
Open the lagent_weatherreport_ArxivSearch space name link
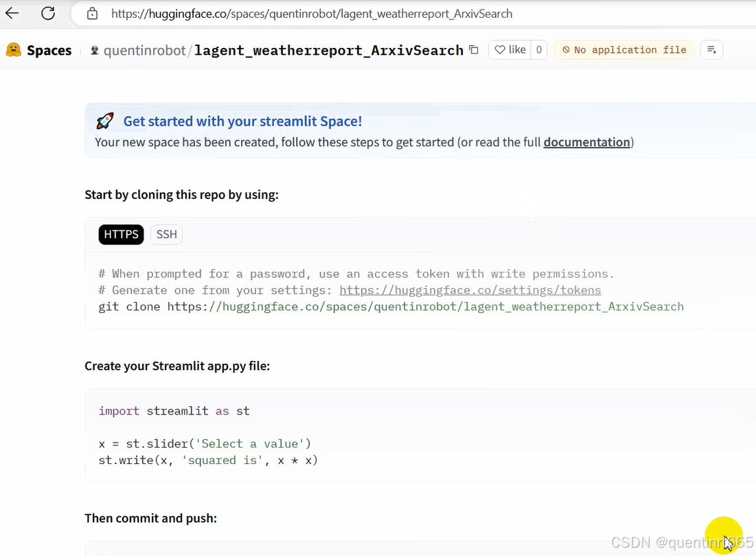[329, 50]
